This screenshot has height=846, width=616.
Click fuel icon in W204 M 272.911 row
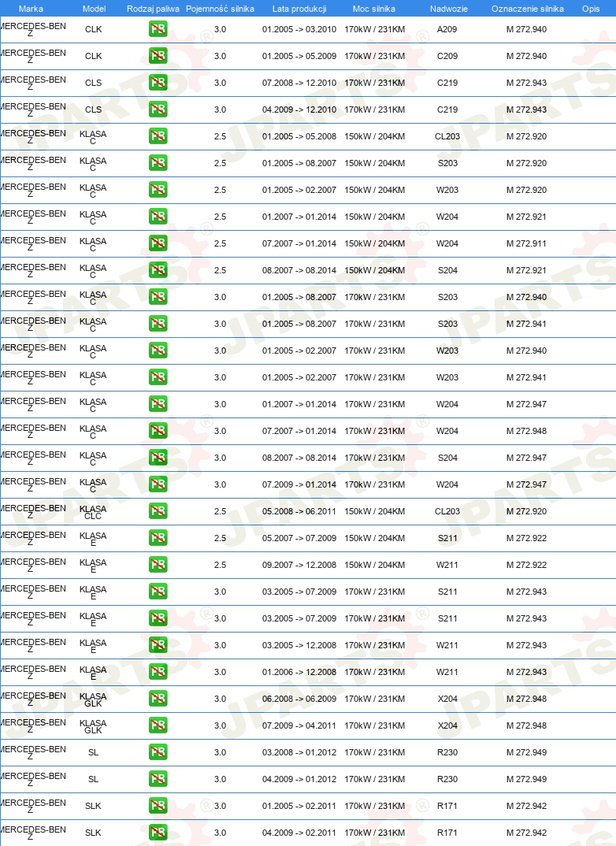(158, 243)
